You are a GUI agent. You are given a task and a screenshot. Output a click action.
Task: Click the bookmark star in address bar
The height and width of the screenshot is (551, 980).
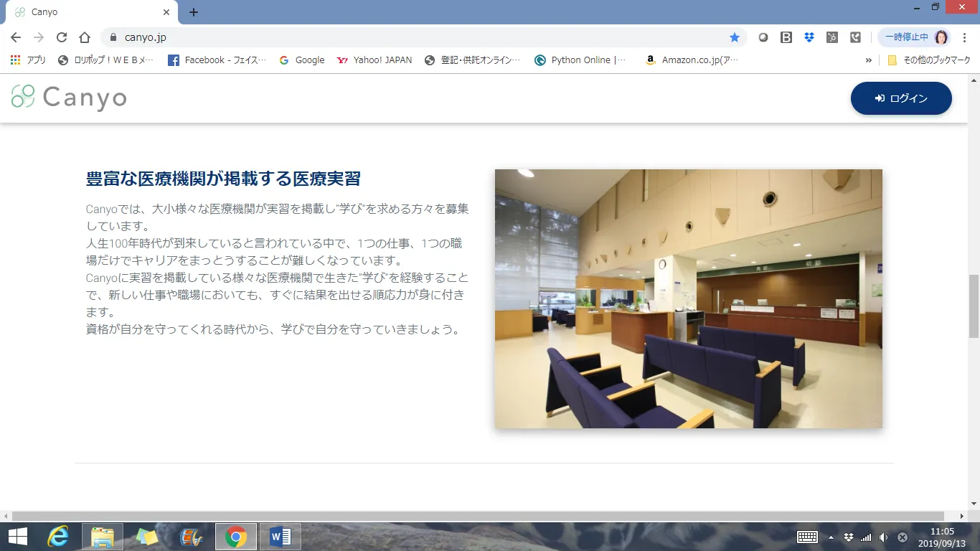point(734,37)
